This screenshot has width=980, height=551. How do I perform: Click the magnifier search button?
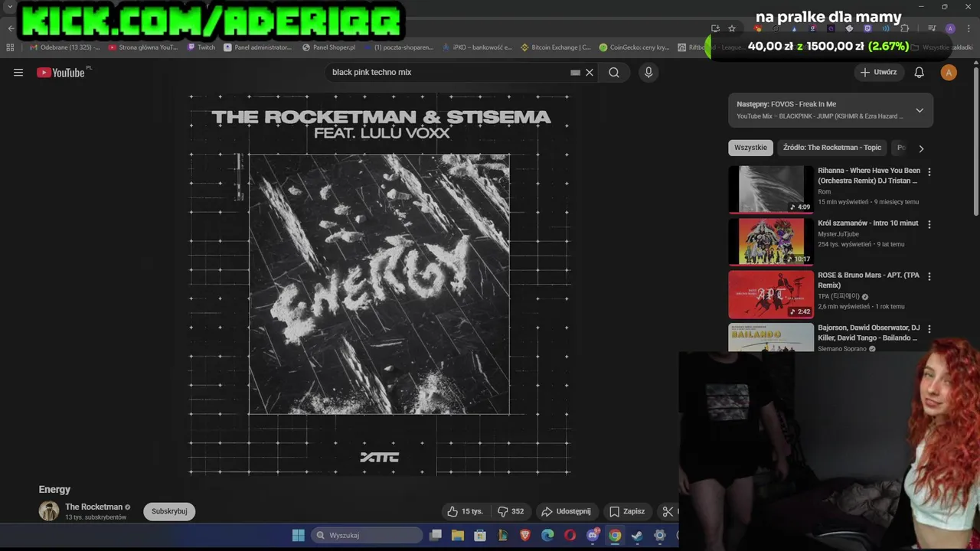[x=614, y=73]
